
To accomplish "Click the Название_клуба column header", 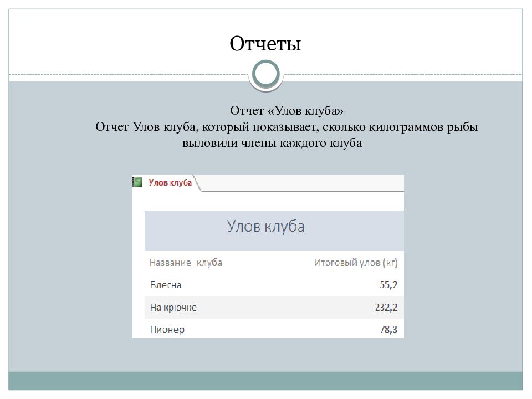I will pyautogui.click(x=186, y=263).
